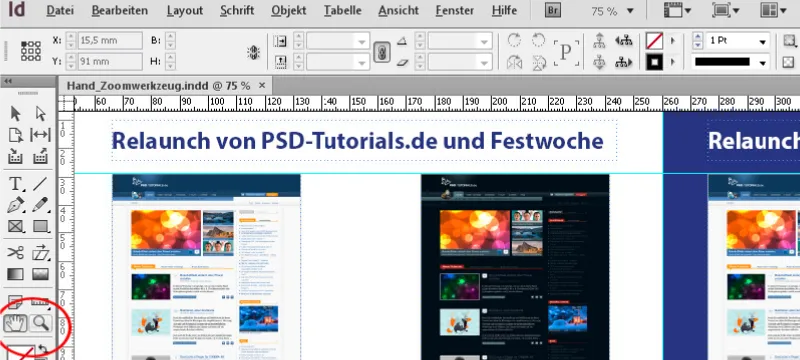Click the black stroke swatch in control panel
The image size is (800, 360).
(x=654, y=62)
